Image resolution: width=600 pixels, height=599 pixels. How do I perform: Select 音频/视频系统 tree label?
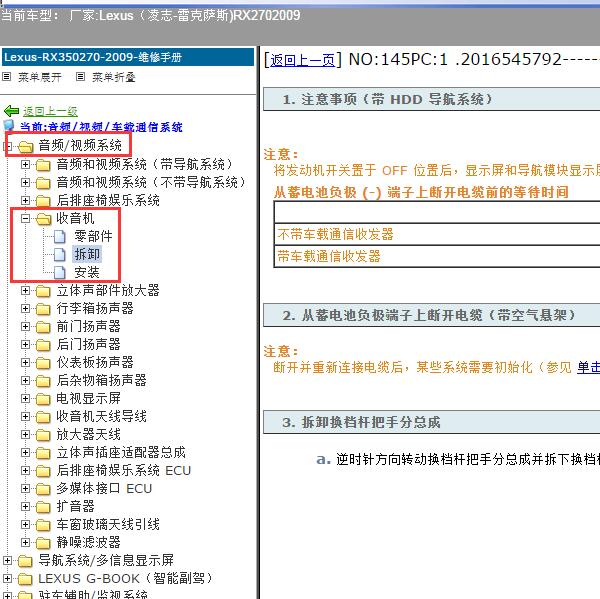click(80, 145)
